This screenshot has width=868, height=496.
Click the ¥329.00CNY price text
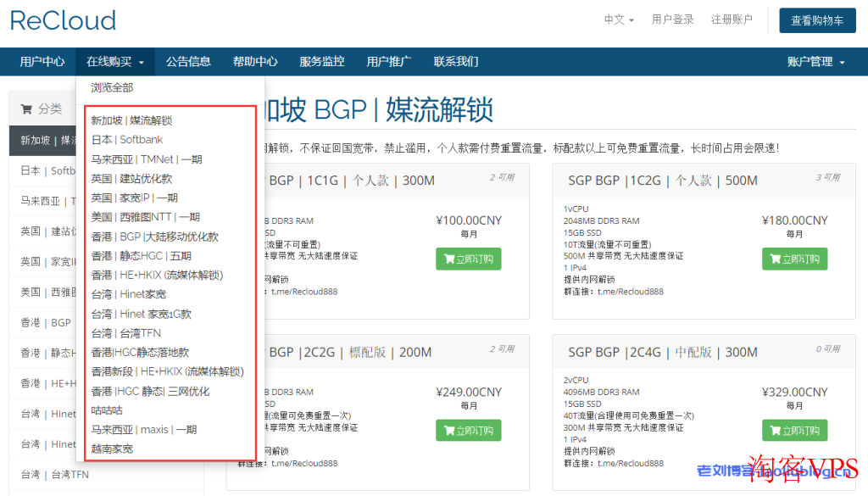794,393
